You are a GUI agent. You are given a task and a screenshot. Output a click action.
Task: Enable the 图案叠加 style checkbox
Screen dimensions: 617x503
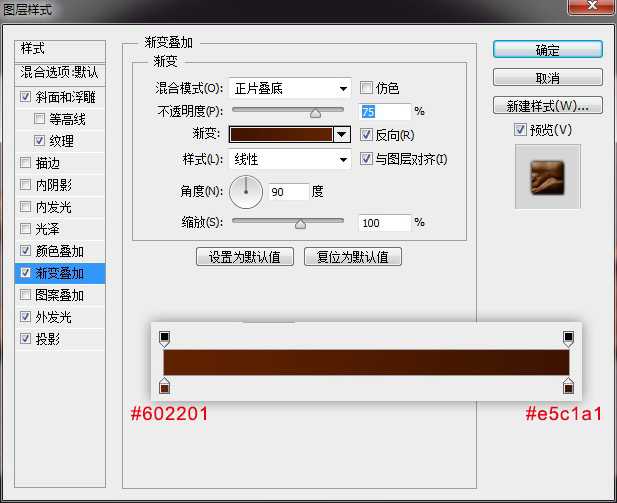[x=26, y=294]
